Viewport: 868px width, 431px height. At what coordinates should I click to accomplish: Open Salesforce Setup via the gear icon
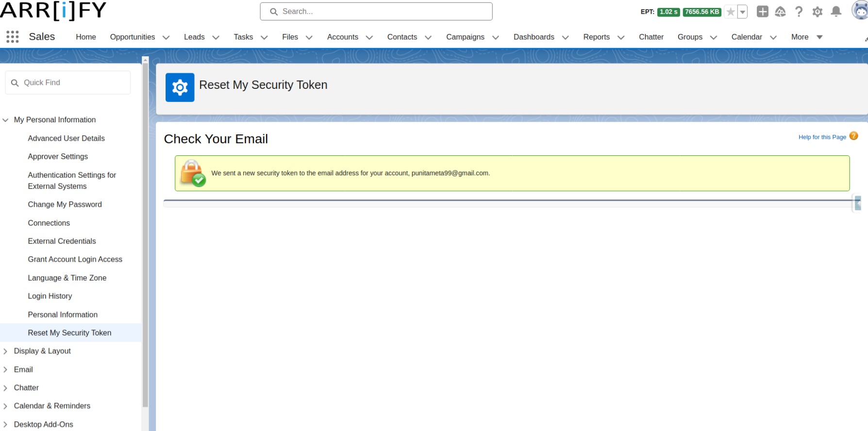pyautogui.click(x=817, y=11)
